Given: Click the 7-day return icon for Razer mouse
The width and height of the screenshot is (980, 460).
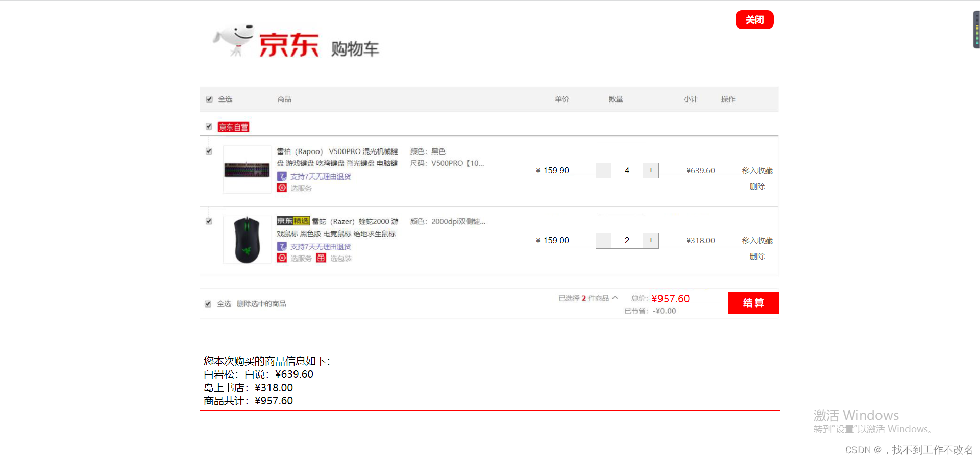Looking at the screenshot, I should click(x=282, y=246).
